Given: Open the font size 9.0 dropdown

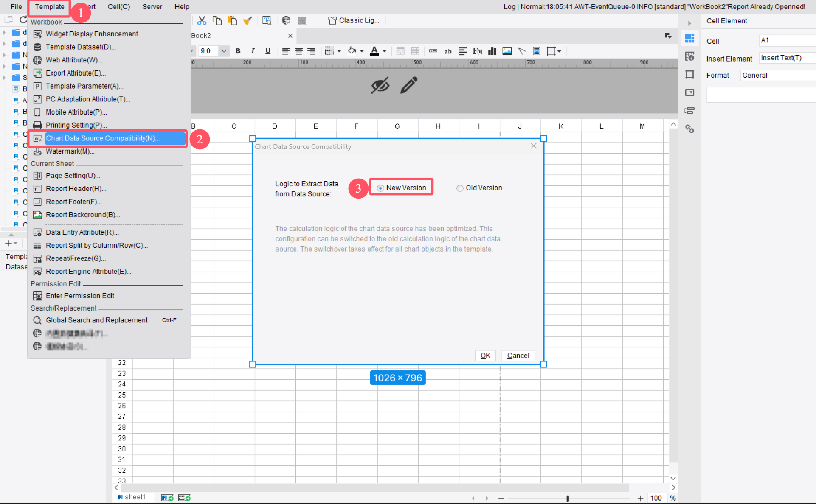Looking at the screenshot, I should tap(224, 51).
